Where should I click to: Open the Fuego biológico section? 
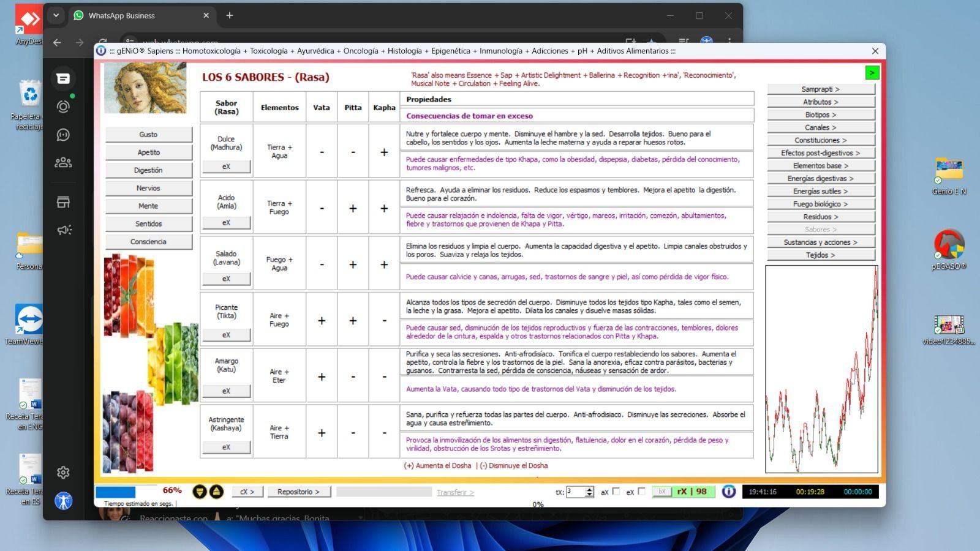[x=821, y=204]
